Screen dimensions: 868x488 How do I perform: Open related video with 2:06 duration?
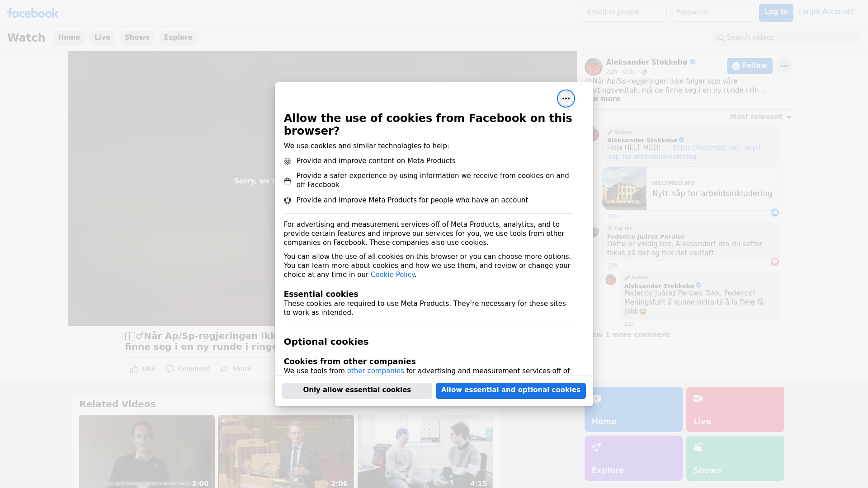point(286,451)
